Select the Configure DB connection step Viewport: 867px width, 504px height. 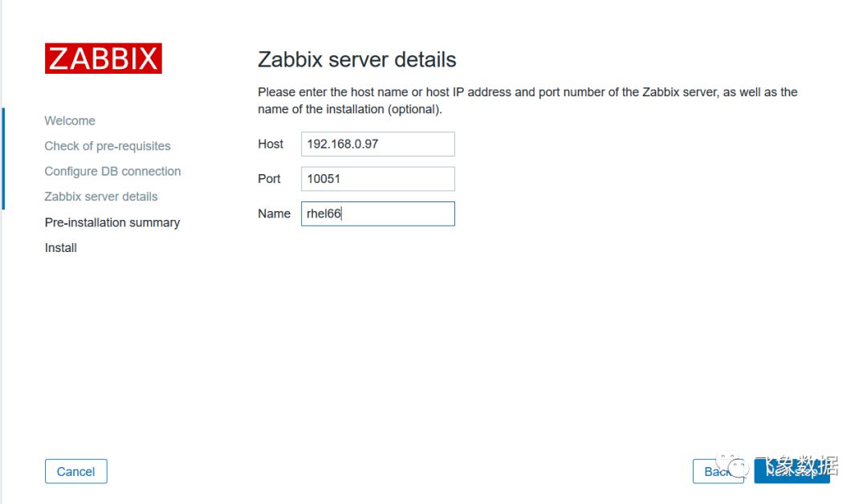pos(113,171)
